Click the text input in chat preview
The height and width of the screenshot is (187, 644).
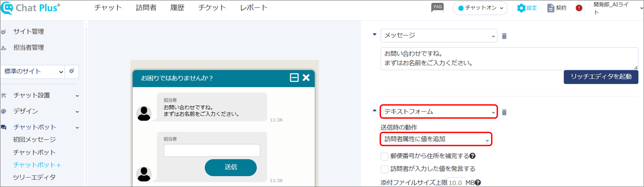(212, 150)
